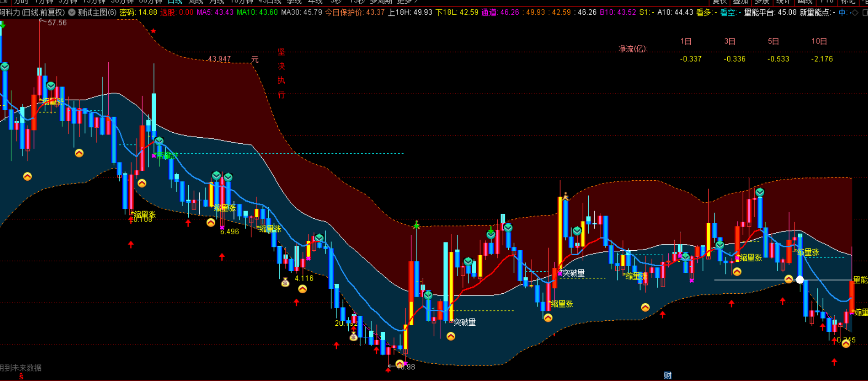
Task: Switch to the 周线 period tab
Action: click(x=196, y=2)
